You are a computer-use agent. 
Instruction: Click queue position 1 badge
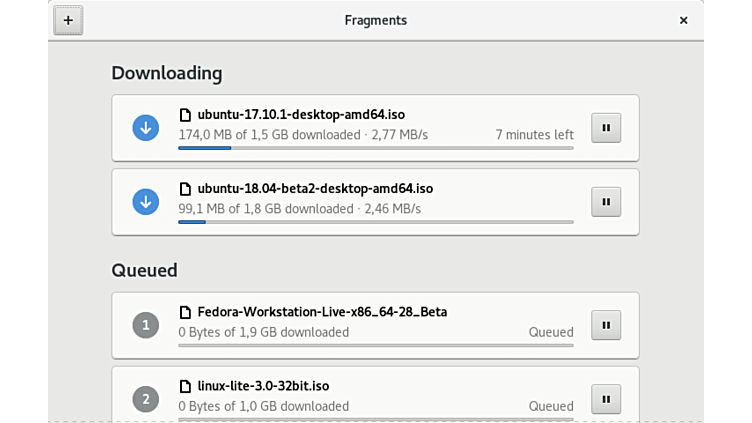[146, 325]
